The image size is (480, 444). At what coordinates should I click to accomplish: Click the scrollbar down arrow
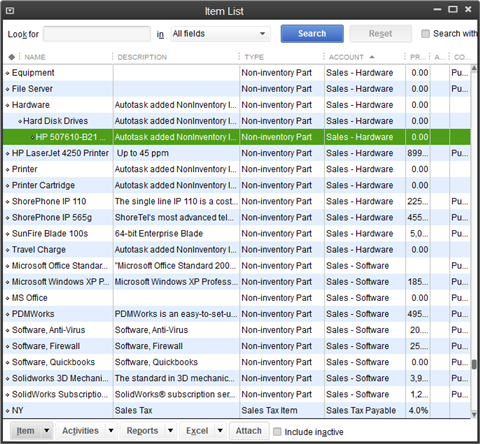point(474,414)
